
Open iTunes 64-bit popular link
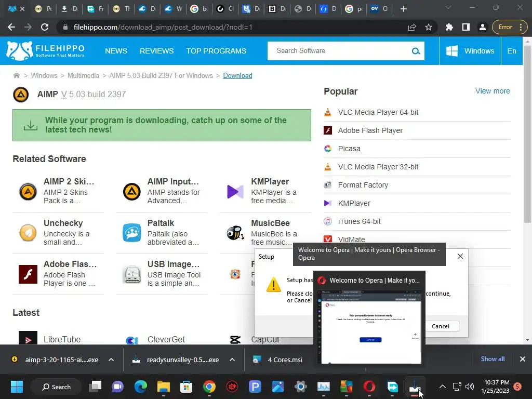tap(360, 221)
